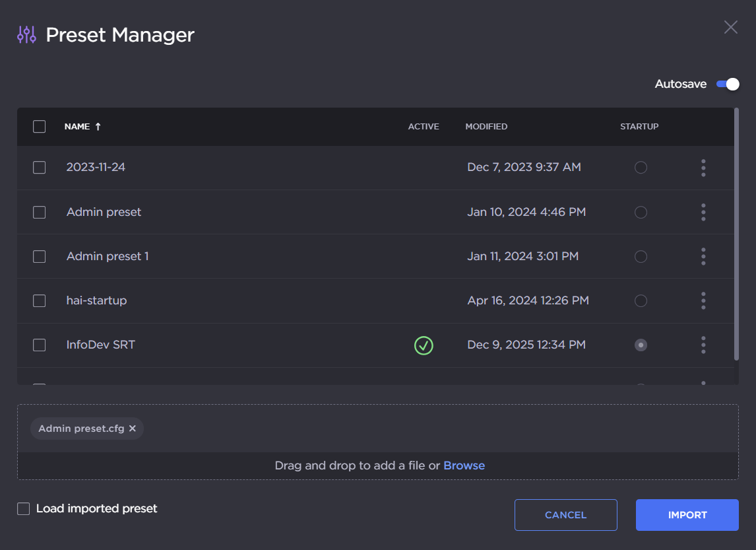Click the green active checkmark for InfoDev SRT

click(x=424, y=345)
